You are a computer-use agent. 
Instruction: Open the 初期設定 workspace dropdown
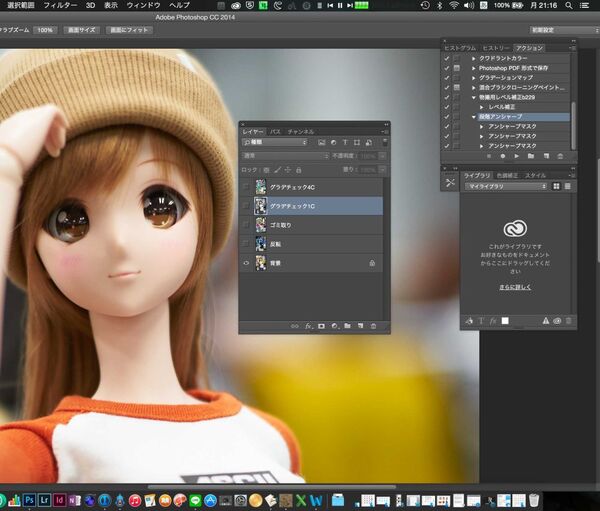564,30
